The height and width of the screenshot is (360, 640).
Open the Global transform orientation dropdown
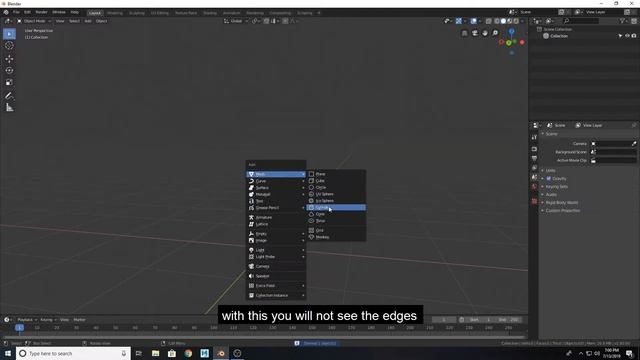[236, 21]
